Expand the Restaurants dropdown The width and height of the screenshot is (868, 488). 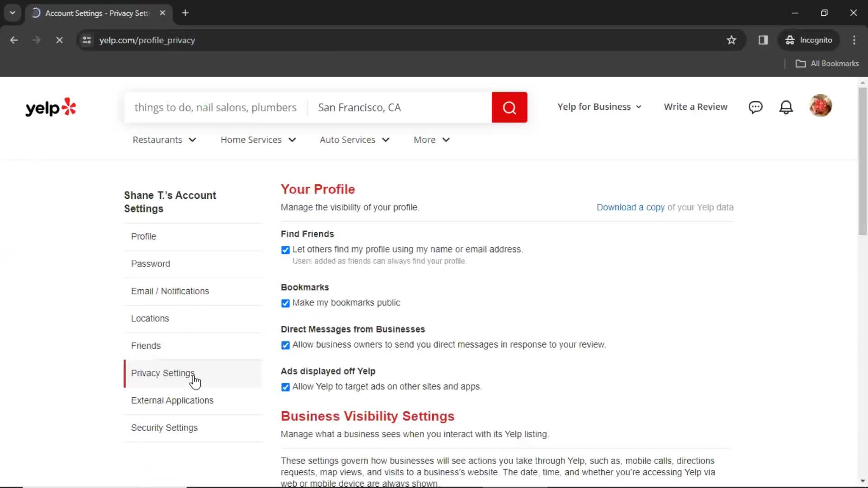coord(165,140)
